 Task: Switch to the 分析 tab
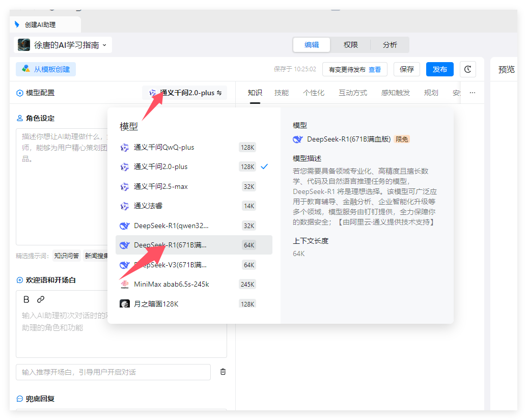click(x=390, y=45)
